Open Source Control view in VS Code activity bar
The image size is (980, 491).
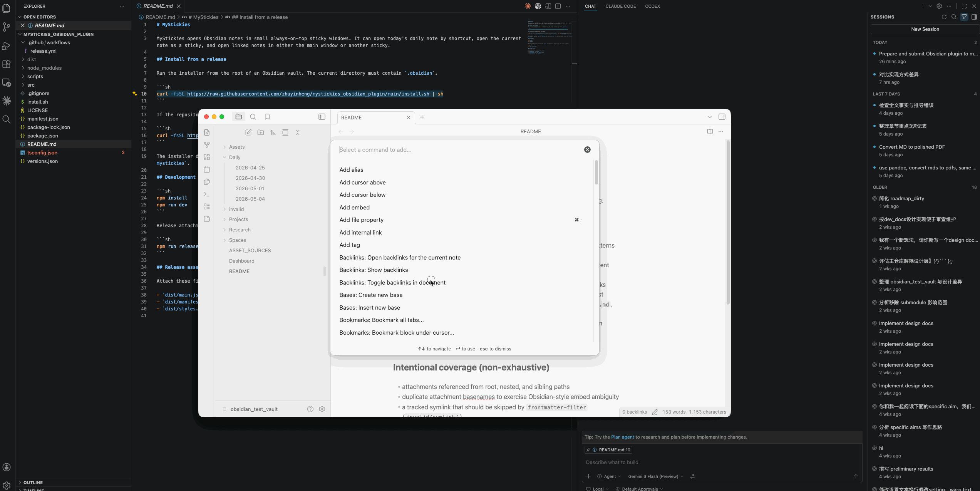pos(7,27)
